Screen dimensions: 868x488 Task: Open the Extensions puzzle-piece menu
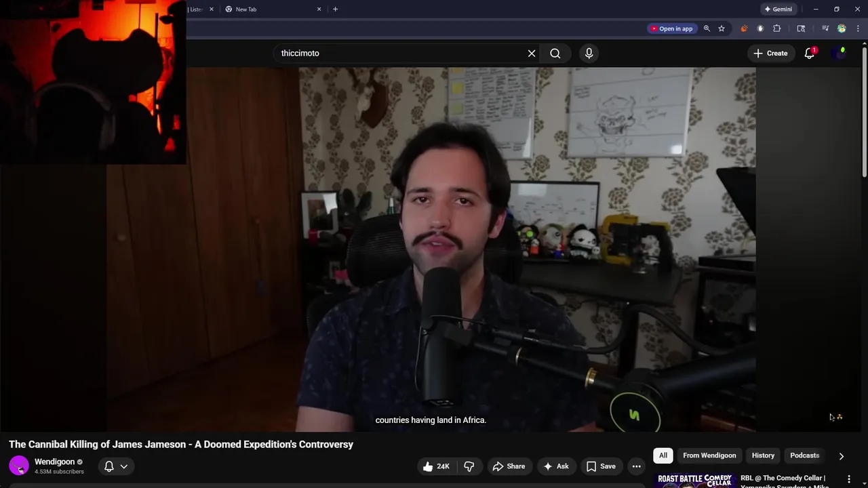[777, 28]
